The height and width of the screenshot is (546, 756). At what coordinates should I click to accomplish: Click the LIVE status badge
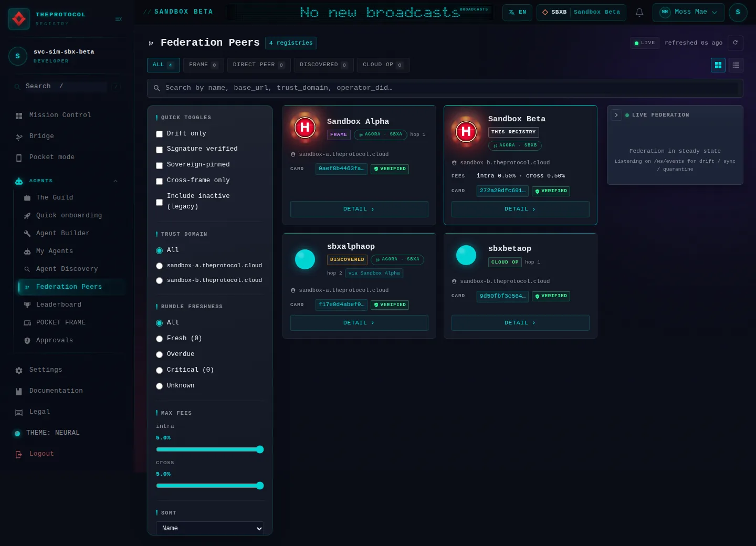click(645, 43)
